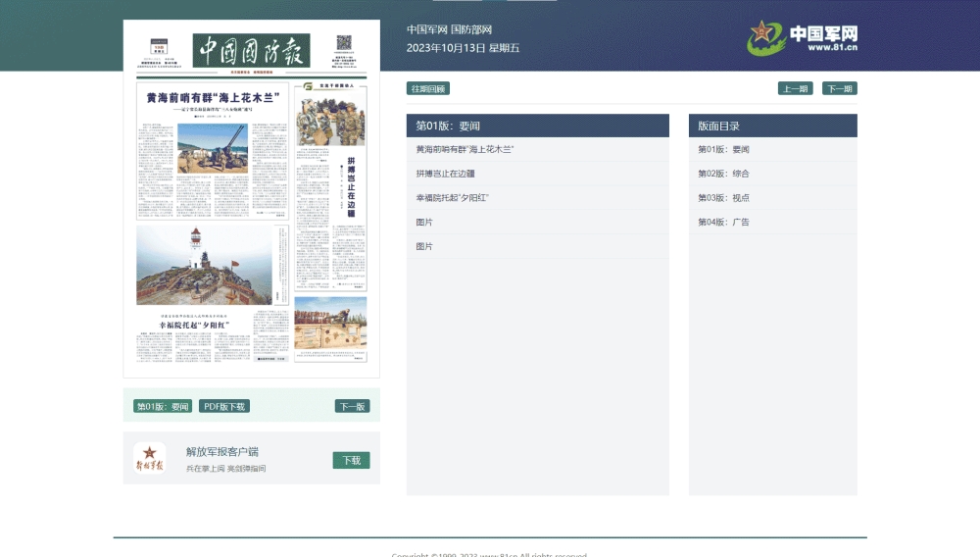Screen dimensions: 980x557
Task: Click the artillery photo in the newspaper preview
Action: tap(213, 148)
